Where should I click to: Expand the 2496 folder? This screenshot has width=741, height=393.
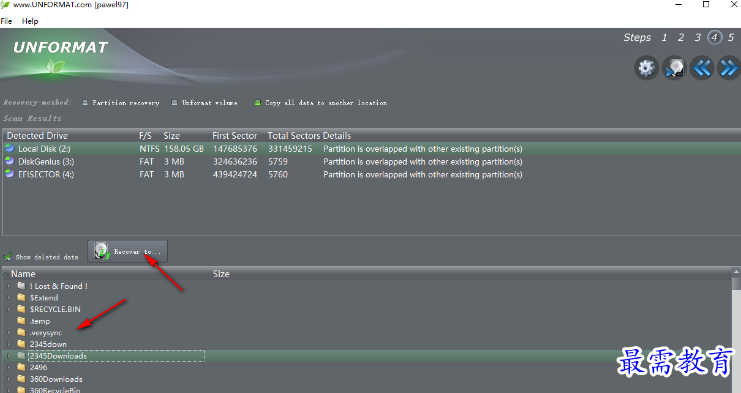click(x=9, y=367)
